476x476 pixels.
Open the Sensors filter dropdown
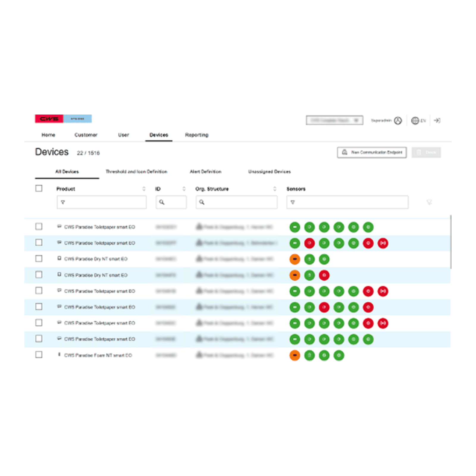pyautogui.click(x=347, y=202)
